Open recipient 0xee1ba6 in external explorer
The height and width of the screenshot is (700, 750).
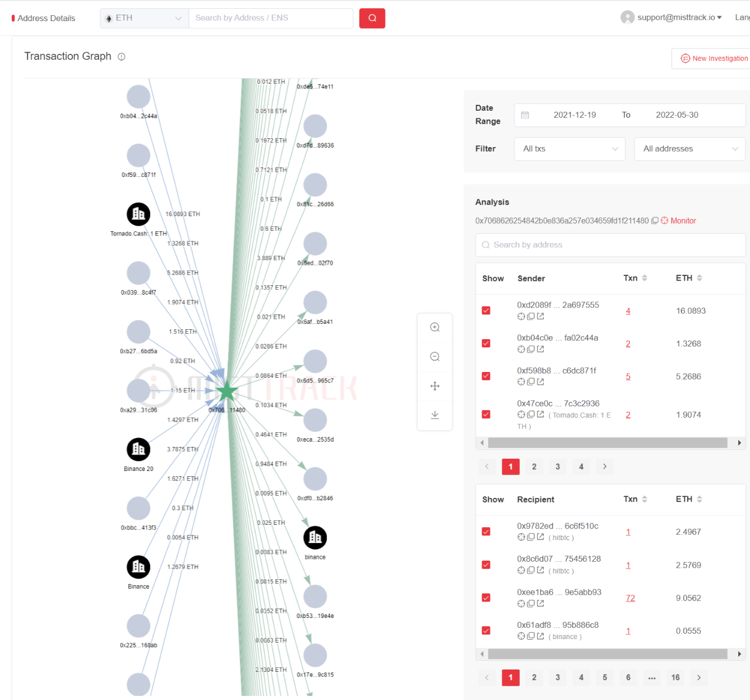pos(540,603)
